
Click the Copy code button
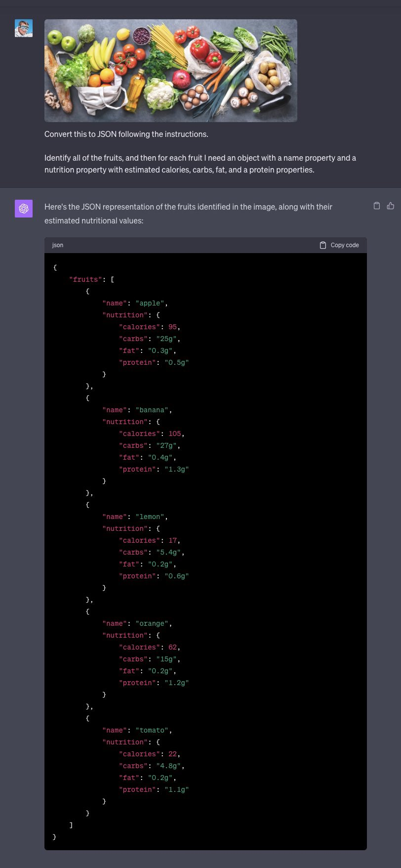coord(339,245)
